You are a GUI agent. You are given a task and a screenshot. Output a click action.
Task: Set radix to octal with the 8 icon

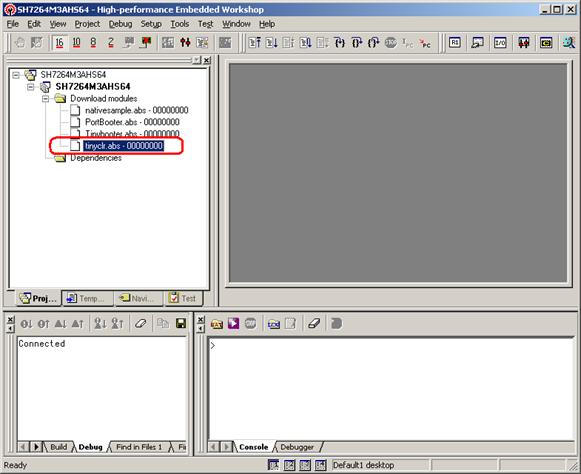(x=93, y=43)
